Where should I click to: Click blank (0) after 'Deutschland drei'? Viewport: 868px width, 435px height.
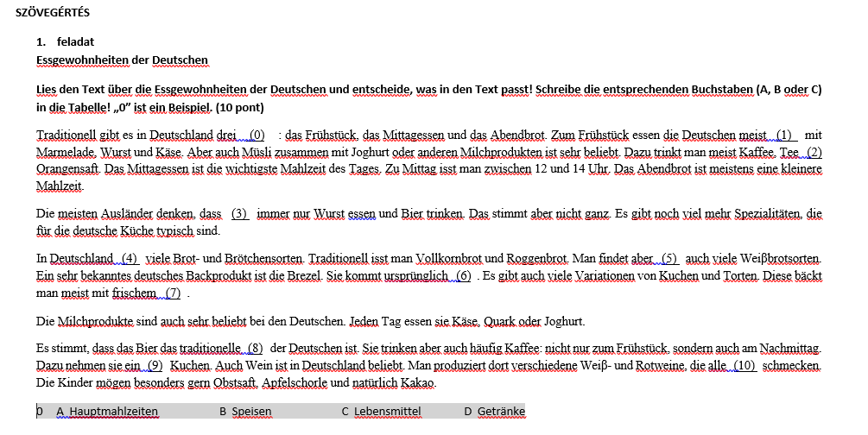pyautogui.click(x=256, y=136)
